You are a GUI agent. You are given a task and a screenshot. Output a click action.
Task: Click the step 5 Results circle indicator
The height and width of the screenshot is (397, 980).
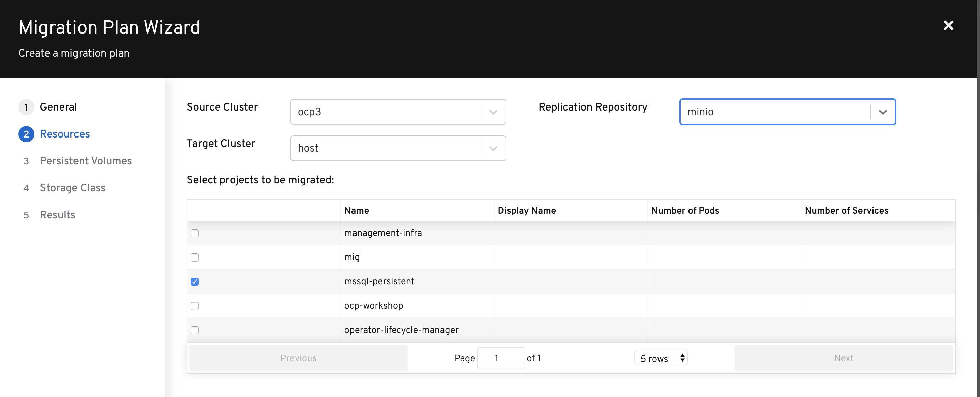pyautogui.click(x=26, y=214)
